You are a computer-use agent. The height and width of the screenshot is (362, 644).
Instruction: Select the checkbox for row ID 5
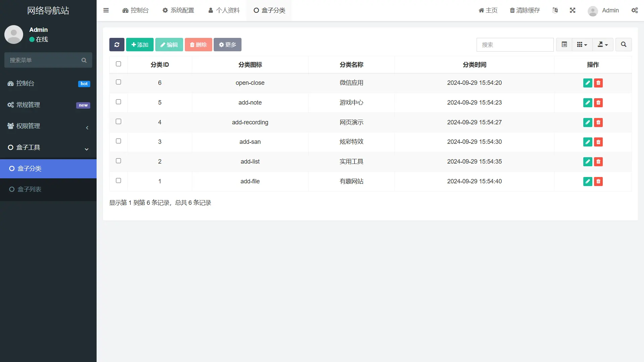pyautogui.click(x=118, y=102)
